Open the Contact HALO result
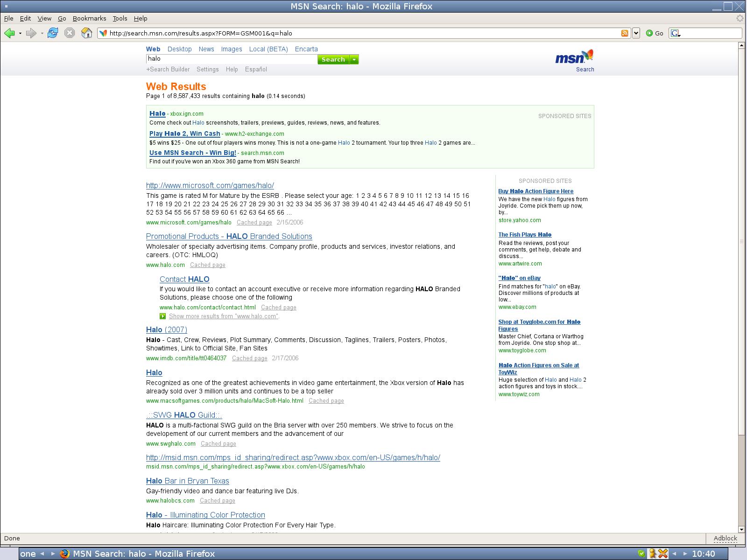Image resolution: width=747 pixels, height=560 pixels. 184,279
